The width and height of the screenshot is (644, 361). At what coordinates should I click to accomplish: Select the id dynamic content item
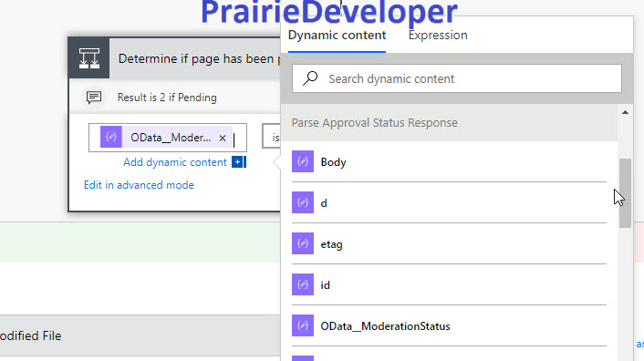[x=449, y=285]
